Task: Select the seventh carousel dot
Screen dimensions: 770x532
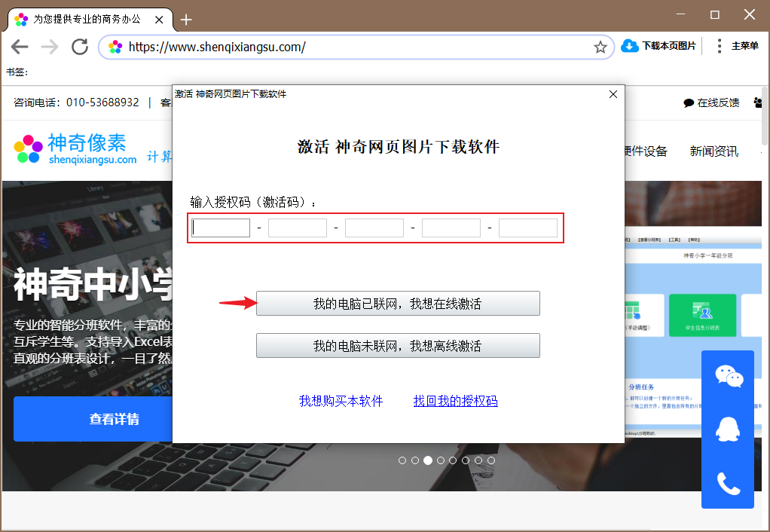Action: point(478,460)
